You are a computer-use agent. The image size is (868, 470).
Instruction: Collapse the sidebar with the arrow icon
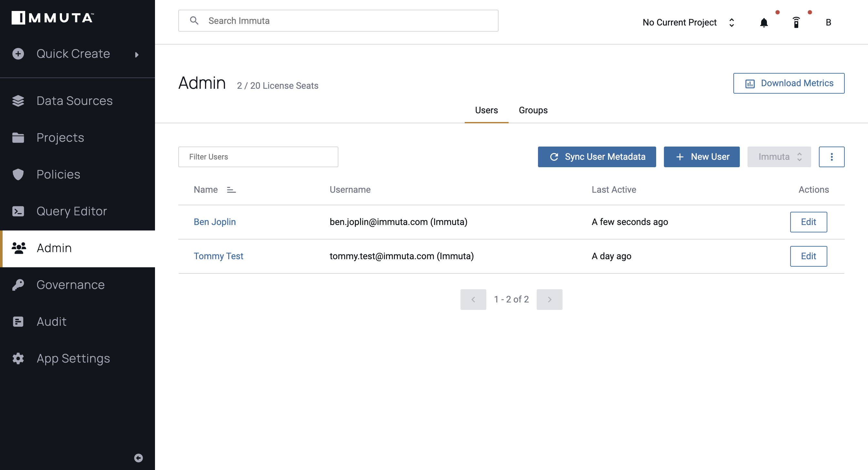coord(139,457)
